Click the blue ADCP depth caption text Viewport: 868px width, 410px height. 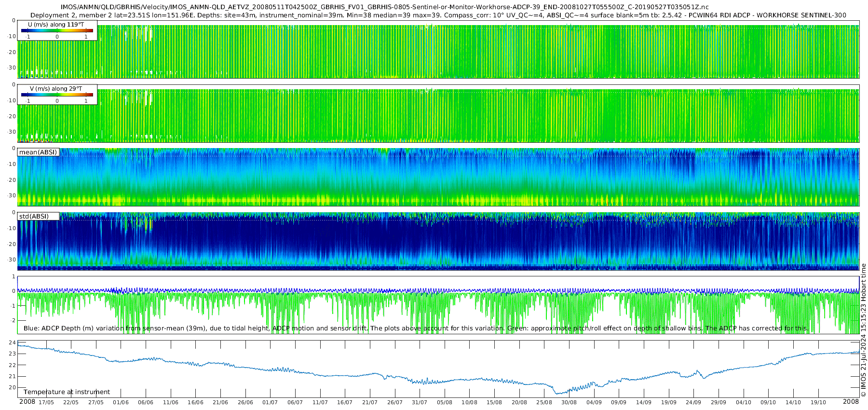[416, 328]
